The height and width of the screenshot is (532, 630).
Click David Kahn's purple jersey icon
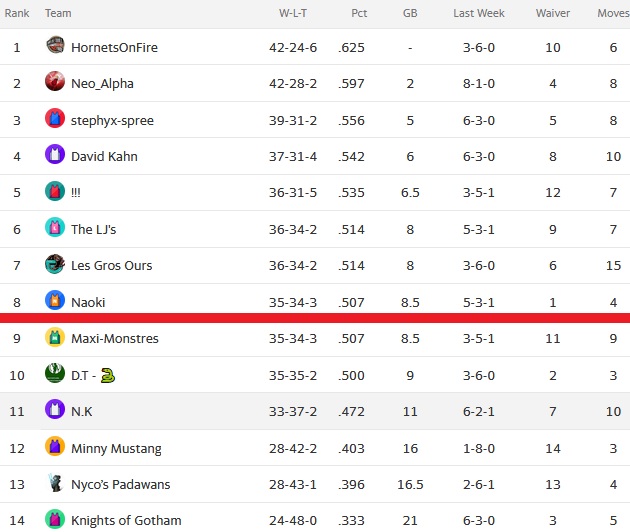[55, 154]
